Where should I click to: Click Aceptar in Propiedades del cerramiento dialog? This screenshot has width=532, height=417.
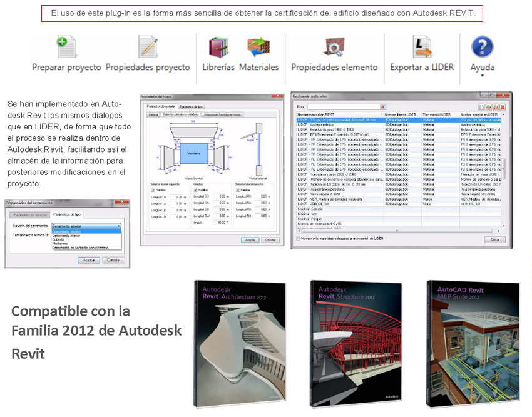tap(88, 260)
